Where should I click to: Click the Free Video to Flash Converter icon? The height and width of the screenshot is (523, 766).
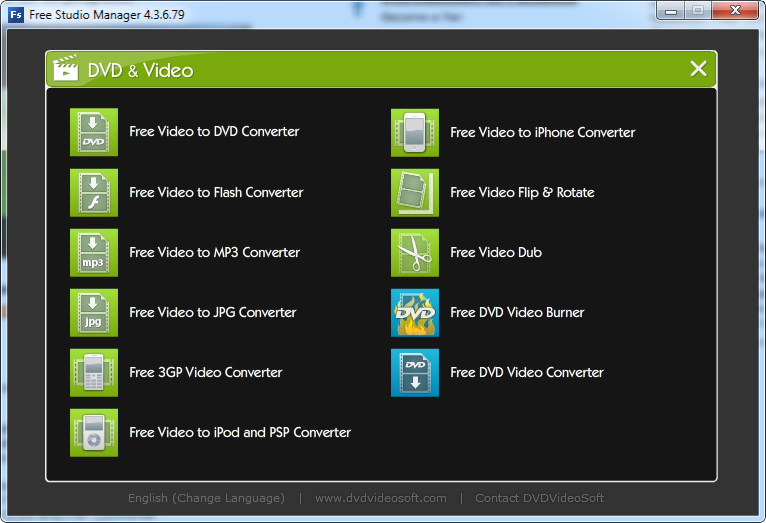click(x=94, y=192)
